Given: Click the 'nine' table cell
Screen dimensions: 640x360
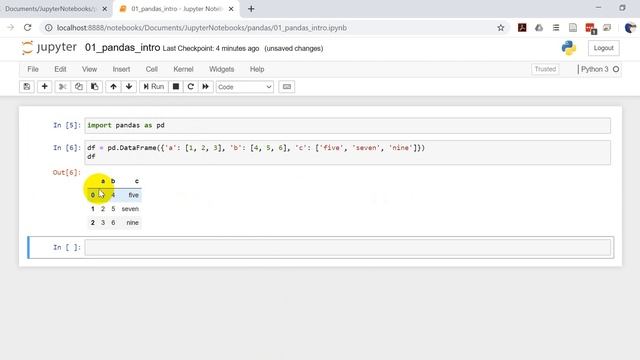Looking at the screenshot, I should [x=132, y=222].
